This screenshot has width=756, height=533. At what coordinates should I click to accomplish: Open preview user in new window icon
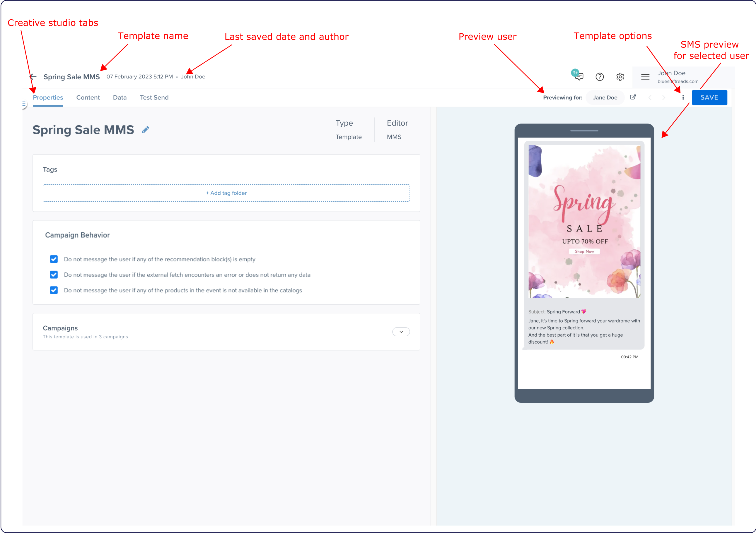pos(632,97)
